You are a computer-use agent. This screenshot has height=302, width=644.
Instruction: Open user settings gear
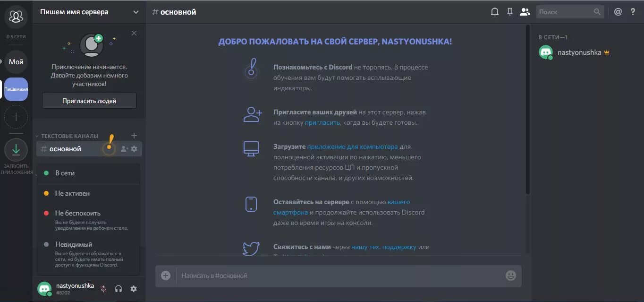[134, 289]
